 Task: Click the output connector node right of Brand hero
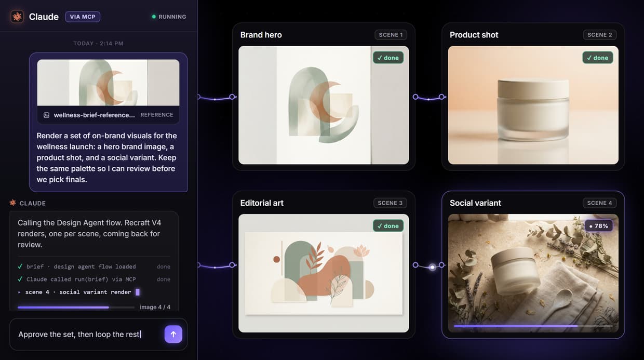(x=415, y=97)
